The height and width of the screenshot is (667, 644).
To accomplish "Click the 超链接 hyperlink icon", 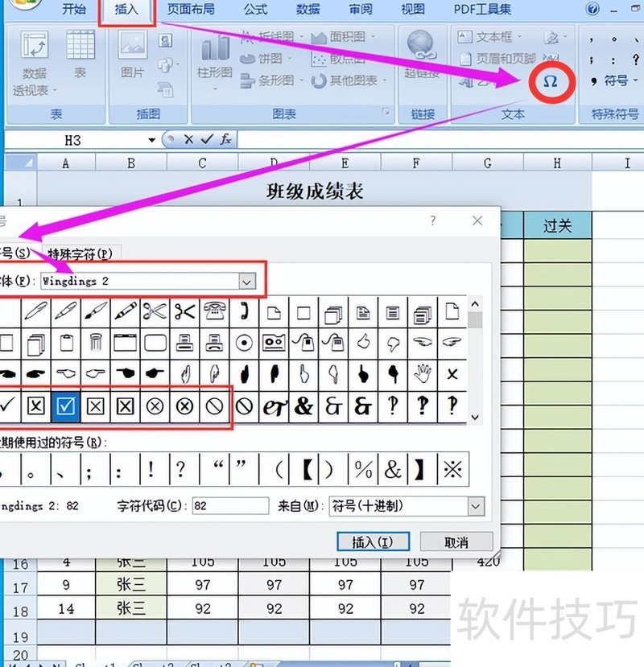I will coord(422,54).
